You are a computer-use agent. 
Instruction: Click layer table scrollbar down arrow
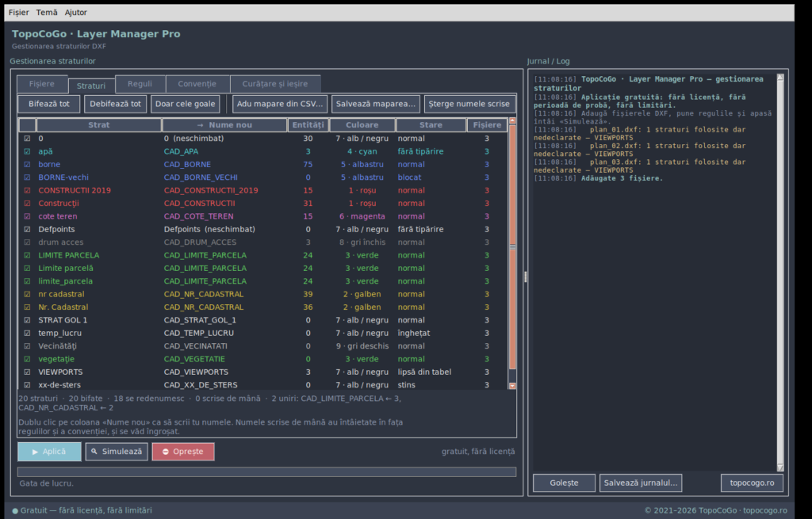[513, 386]
